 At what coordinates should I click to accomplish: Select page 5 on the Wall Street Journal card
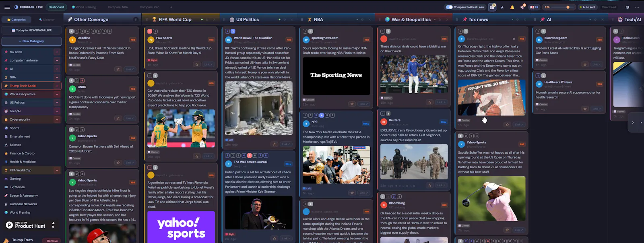tap(250, 155)
